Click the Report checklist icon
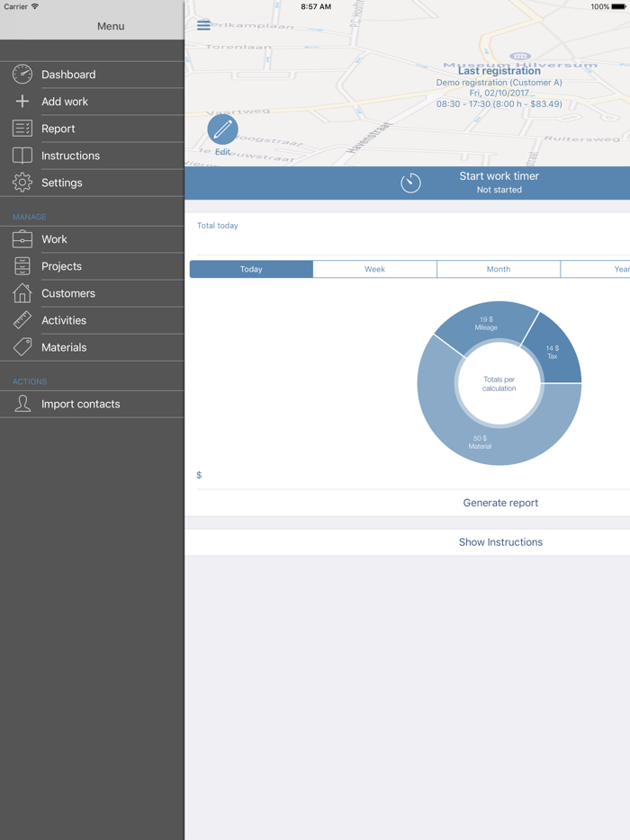Screen dimensions: 630x840 click(x=22, y=129)
